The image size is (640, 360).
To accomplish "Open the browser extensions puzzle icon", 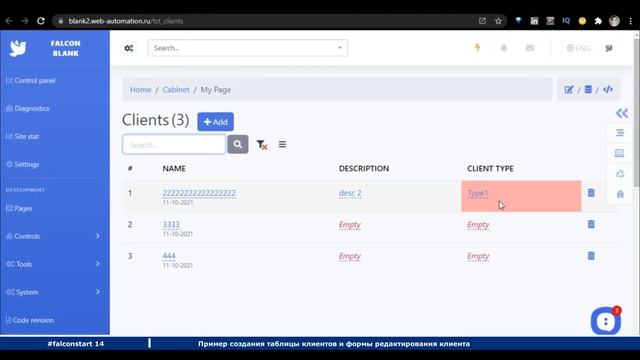I will click(x=598, y=21).
